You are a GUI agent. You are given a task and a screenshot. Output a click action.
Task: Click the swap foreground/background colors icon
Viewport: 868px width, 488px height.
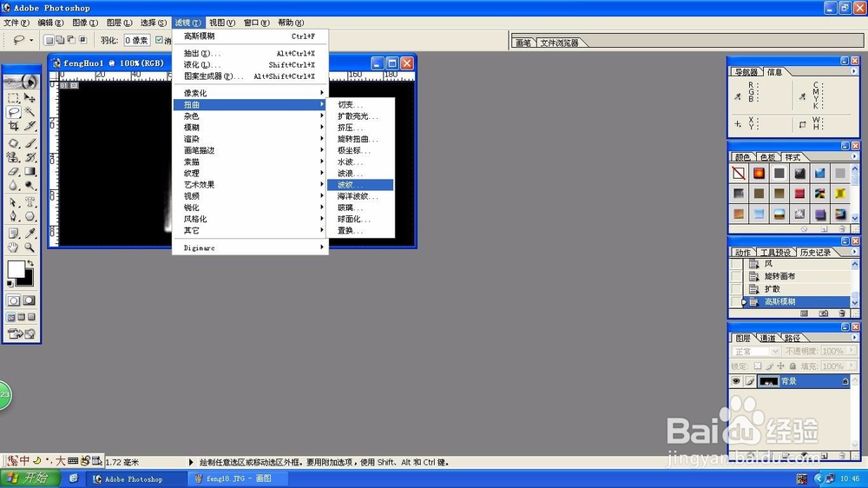[30, 264]
